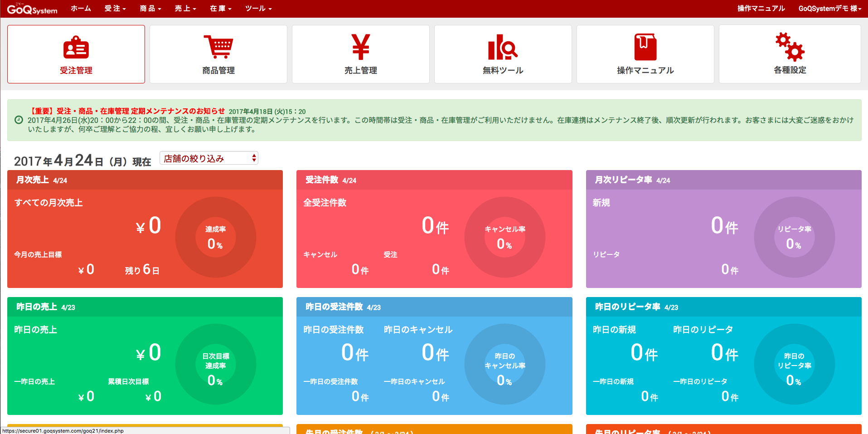The image size is (868, 434).
Task: Click the 今月の売上目標 label
Action: 38,254
